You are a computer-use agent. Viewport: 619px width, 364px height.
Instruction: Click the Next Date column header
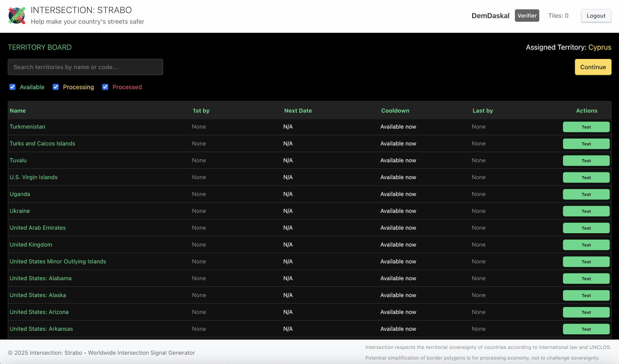298,110
